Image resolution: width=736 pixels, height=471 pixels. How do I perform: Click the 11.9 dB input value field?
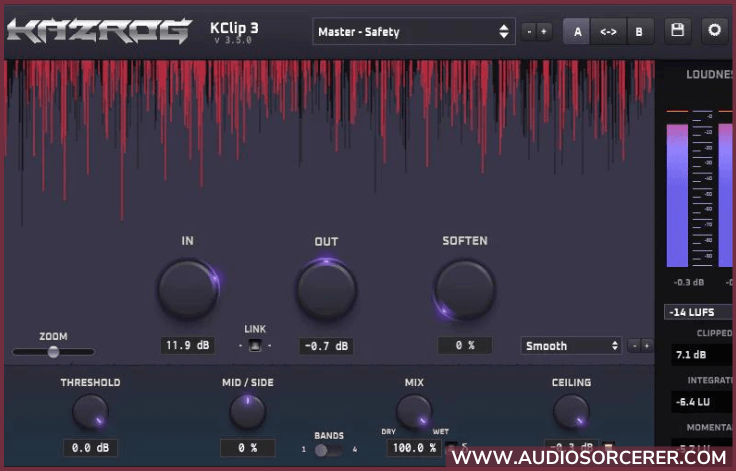(x=188, y=346)
